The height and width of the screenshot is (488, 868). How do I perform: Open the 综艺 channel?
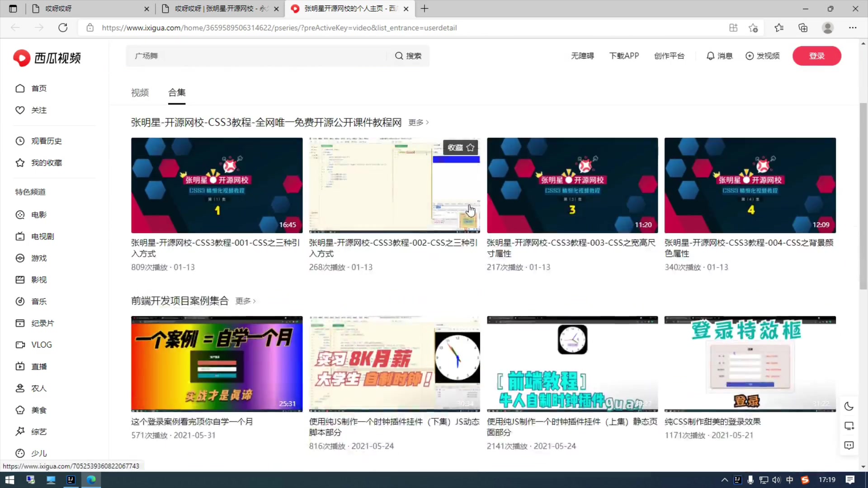click(x=31, y=432)
